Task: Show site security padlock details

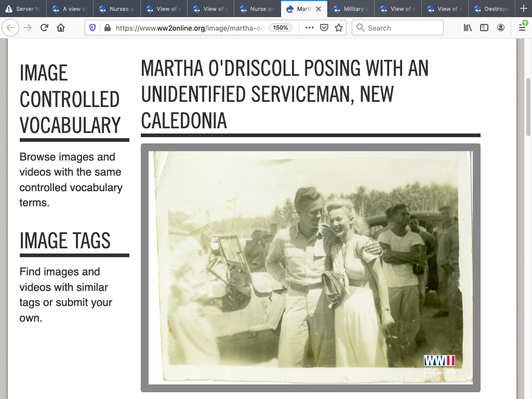Action: pyautogui.click(x=107, y=28)
